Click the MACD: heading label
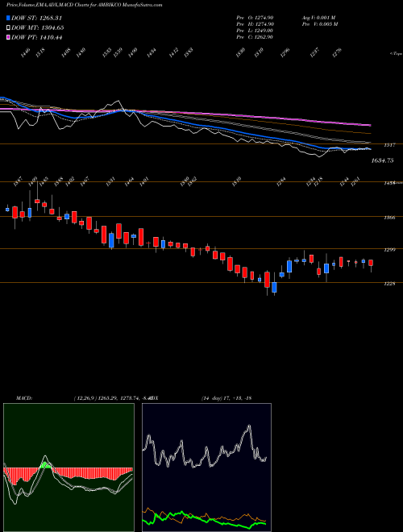This screenshot has height=532, width=403. coord(24,398)
